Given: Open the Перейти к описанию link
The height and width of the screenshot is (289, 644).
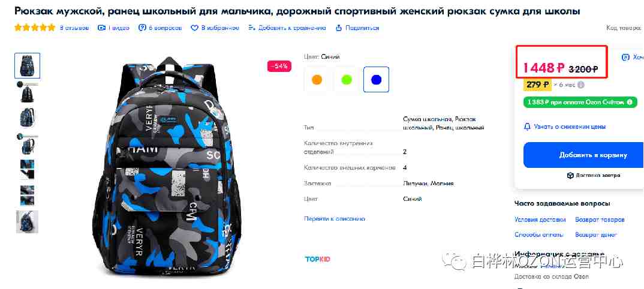Looking at the screenshot, I should tap(335, 219).
